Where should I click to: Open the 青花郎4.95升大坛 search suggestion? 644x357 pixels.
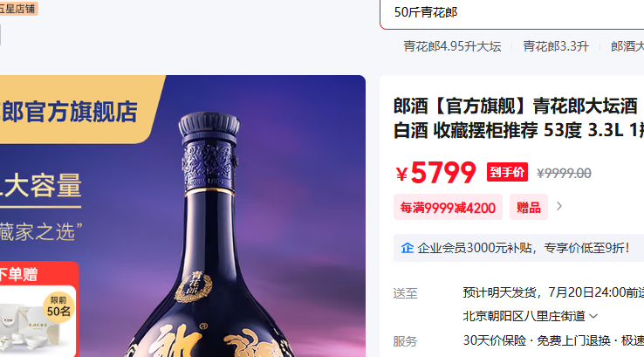pos(452,46)
